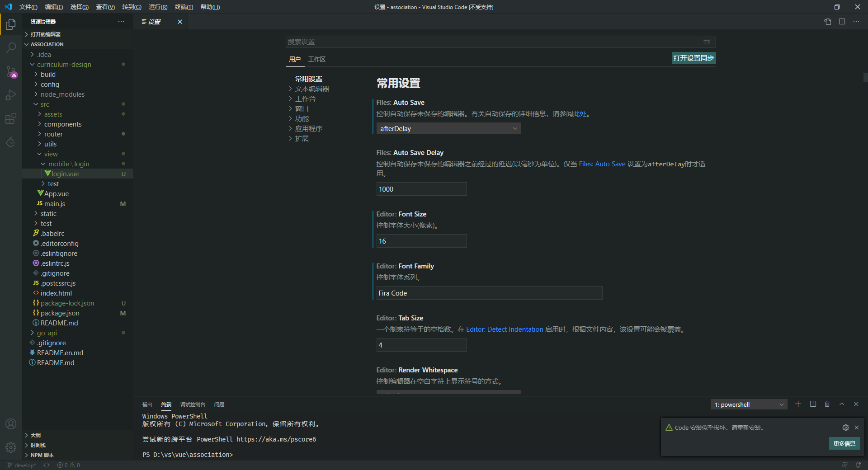
Task: Expand the 大纲 outline section
Action: click(x=77, y=435)
